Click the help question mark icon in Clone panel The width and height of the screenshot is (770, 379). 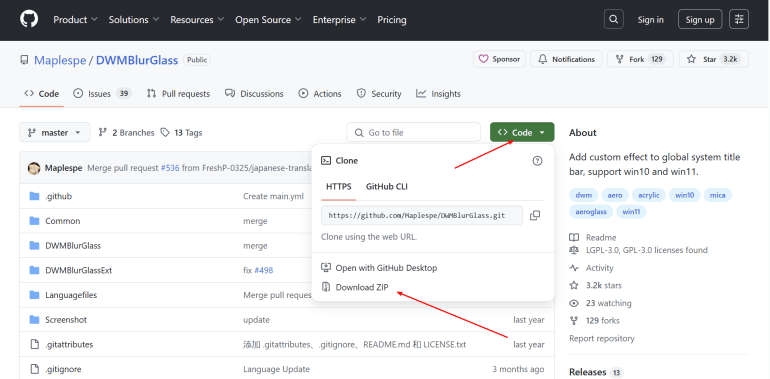tap(538, 161)
